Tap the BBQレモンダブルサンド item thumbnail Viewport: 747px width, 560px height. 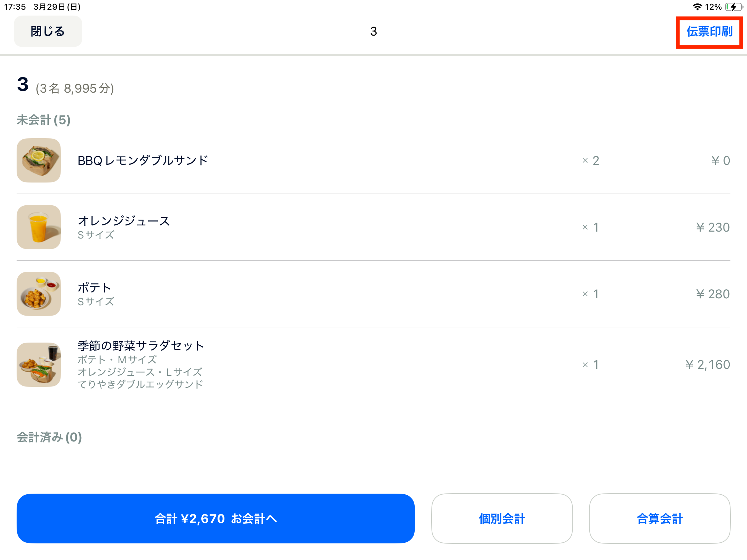coord(38,160)
